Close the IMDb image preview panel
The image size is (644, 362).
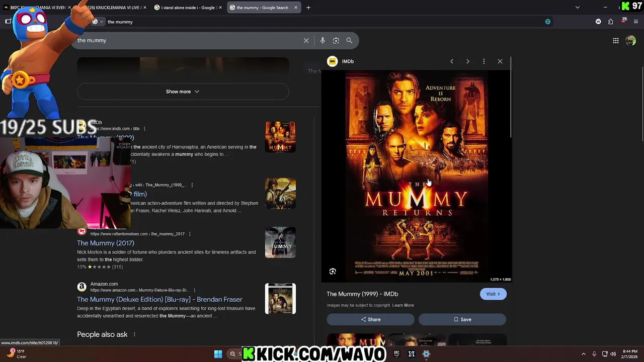tap(500, 61)
